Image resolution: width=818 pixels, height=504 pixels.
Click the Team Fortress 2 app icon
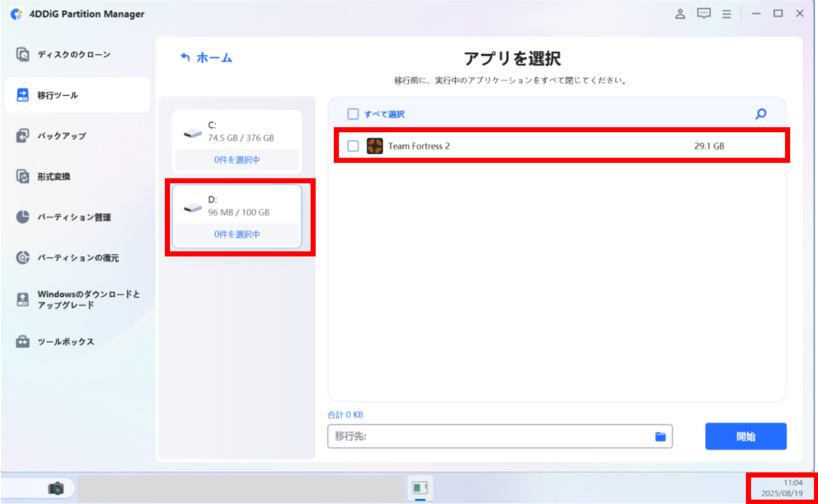pyautogui.click(x=375, y=146)
